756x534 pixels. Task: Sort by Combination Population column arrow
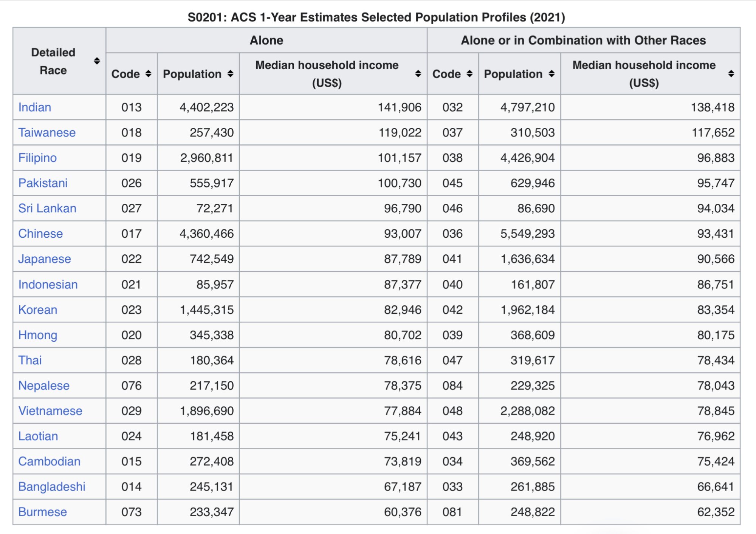tap(552, 74)
